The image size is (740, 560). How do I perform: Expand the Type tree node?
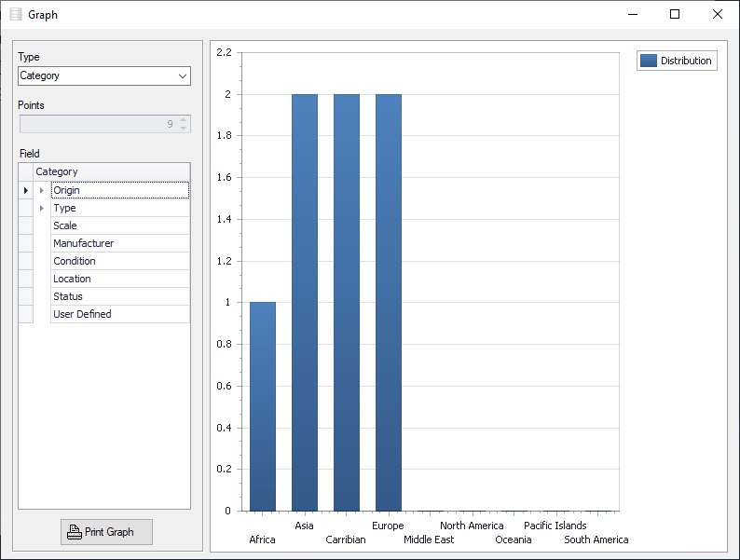point(42,208)
